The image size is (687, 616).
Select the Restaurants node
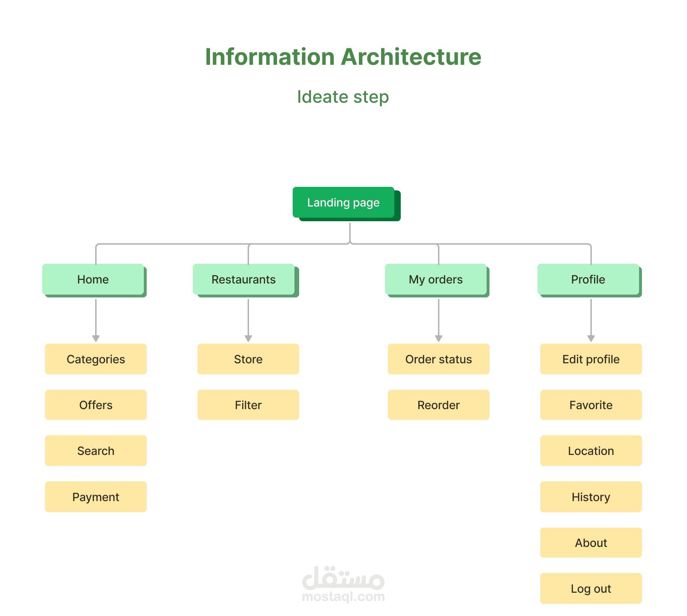(244, 279)
